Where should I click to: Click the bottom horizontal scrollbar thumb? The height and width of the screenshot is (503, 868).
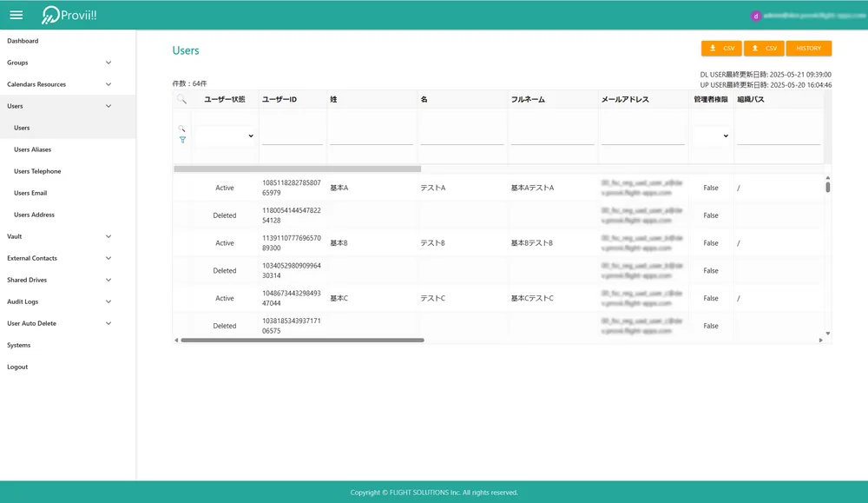point(302,341)
